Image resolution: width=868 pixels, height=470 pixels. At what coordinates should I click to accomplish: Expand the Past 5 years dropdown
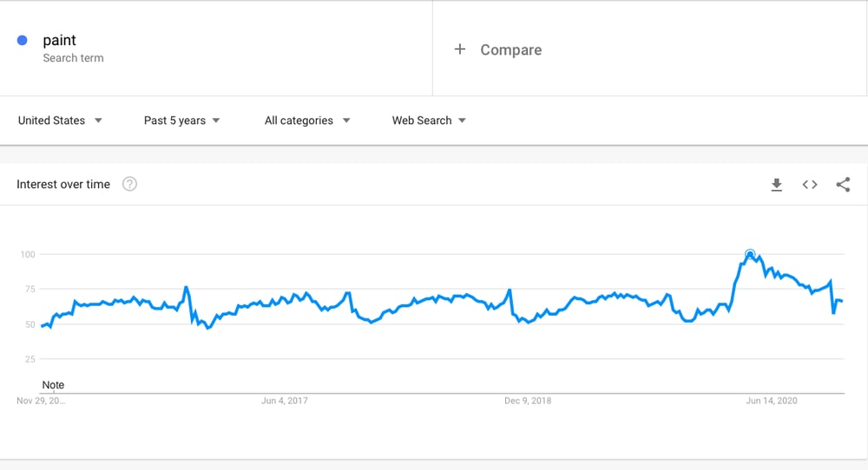pos(181,121)
